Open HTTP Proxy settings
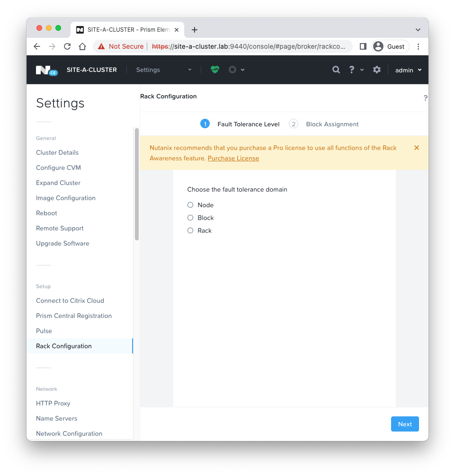455x476 pixels. point(53,403)
